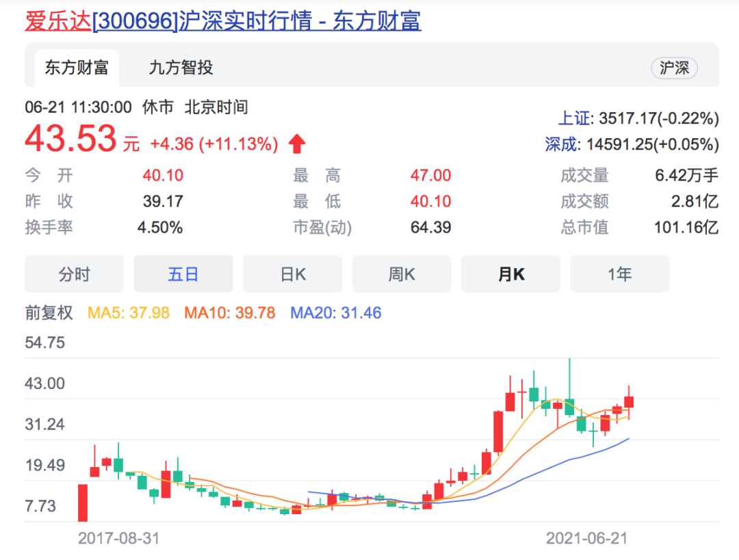The height and width of the screenshot is (560, 739).
Task: Click the orange MA10 legend label
Action: tap(229, 313)
